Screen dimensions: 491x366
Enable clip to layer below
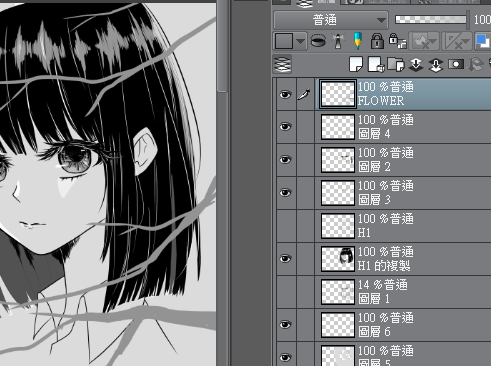318,41
